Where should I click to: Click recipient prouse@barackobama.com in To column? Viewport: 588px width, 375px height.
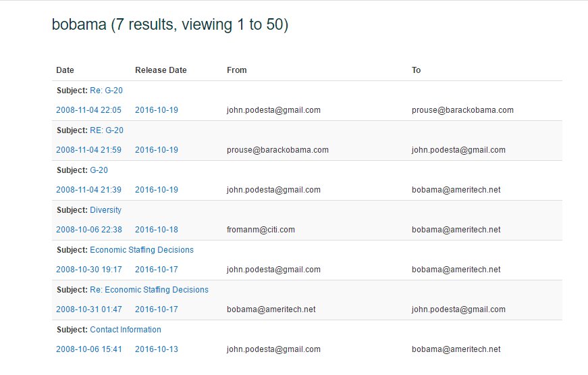pos(462,110)
